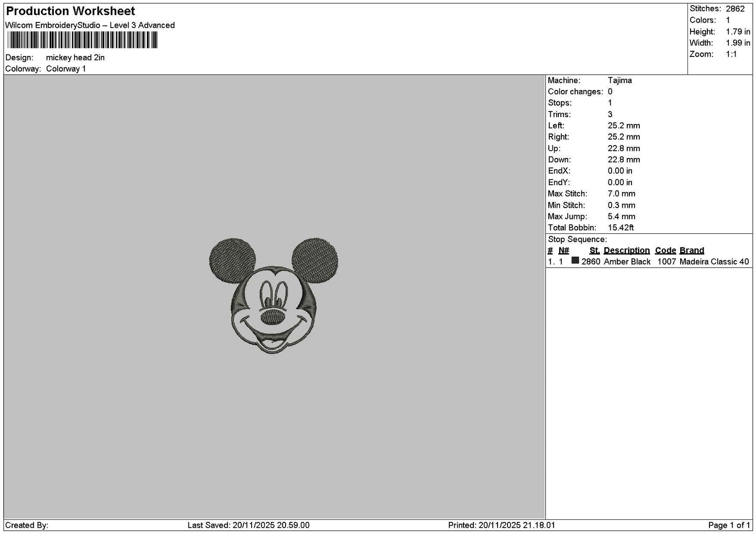Click the 'Left:' row value 25.2 mm
This screenshot has height=534, width=756.
(x=624, y=126)
